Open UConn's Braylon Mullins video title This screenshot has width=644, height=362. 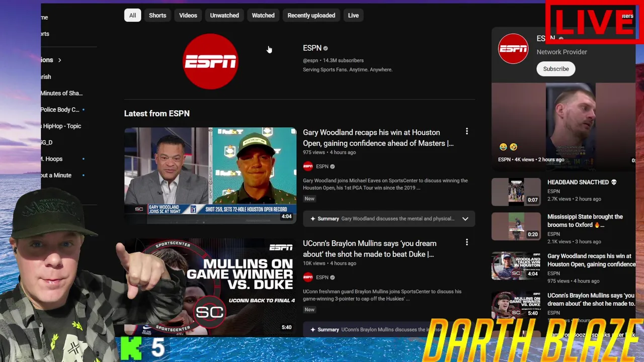(x=369, y=249)
